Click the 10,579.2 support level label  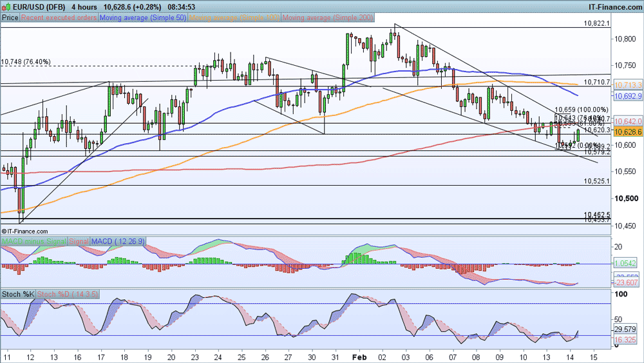598,153
